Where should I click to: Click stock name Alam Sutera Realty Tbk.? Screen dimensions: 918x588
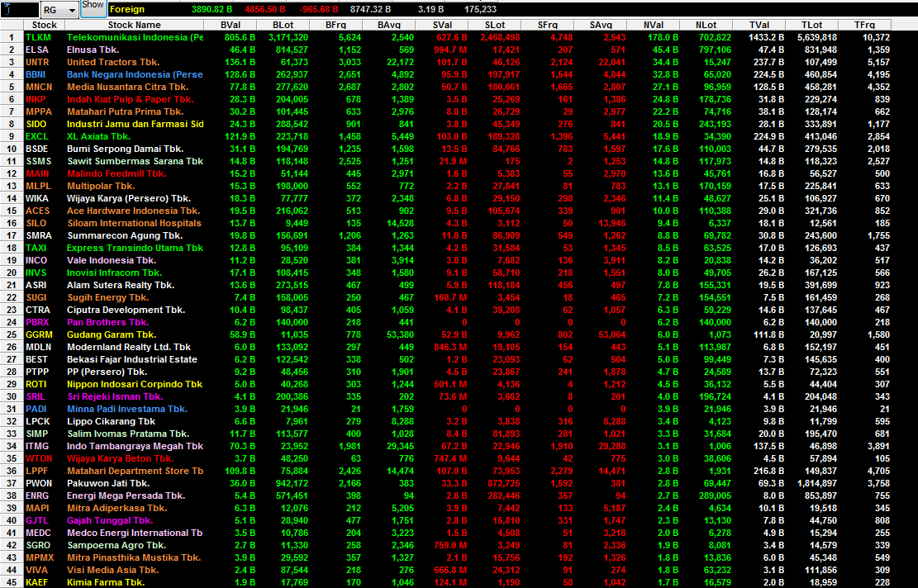pos(121,285)
